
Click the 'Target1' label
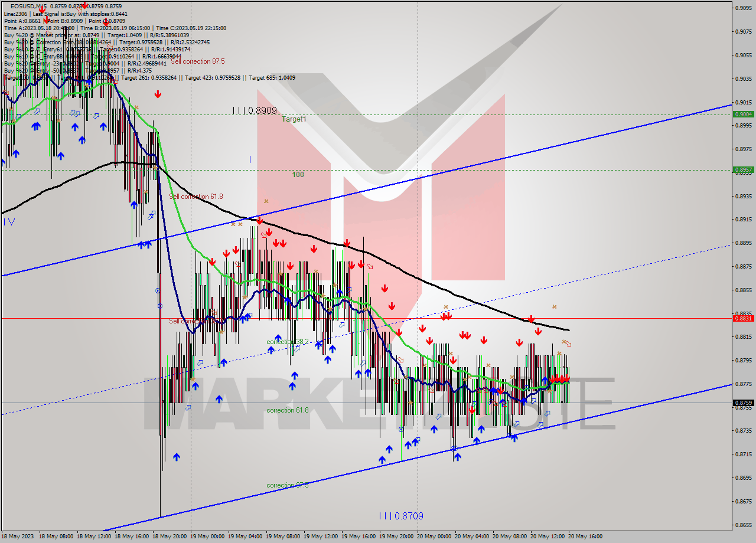click(x=294, y=119)
